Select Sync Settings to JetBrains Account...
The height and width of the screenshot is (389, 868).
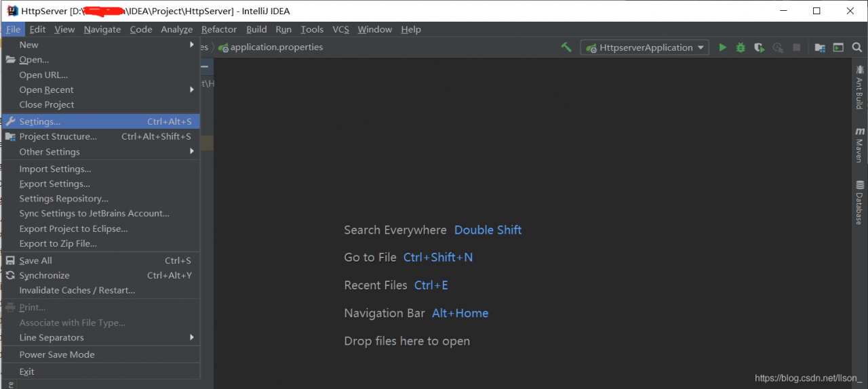click(x=100, y=213)
